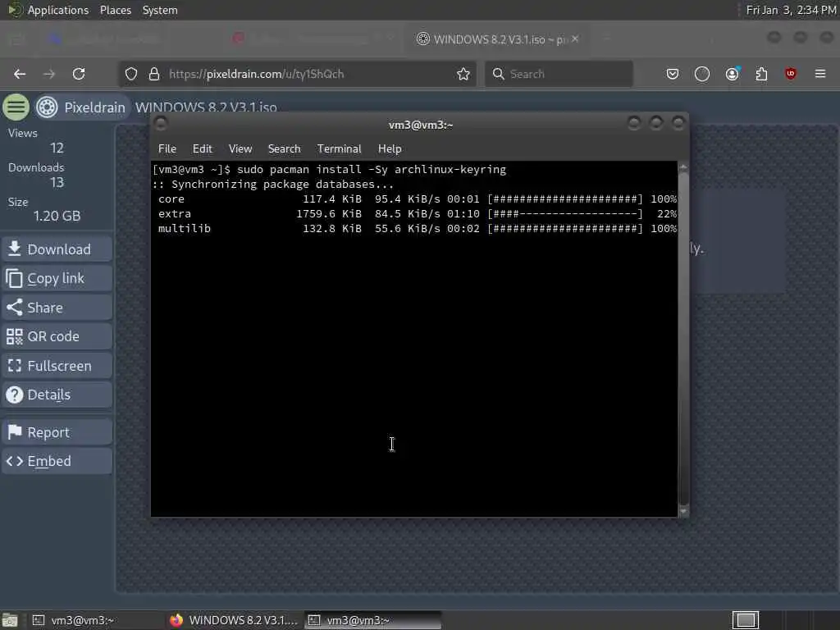Screen dimensions: 840x630
Task: Open the Firefox hamburger application menu
Action: coord(820,74)
